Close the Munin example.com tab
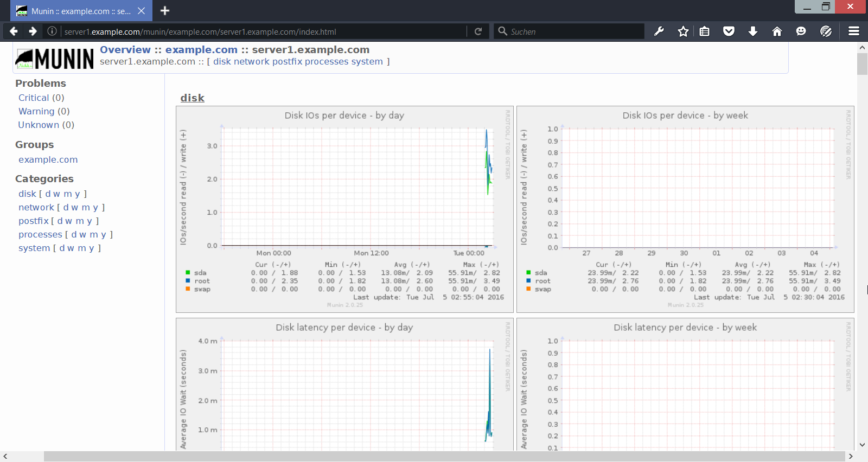Viewport: 868px width, 462px height. [141, 11]
